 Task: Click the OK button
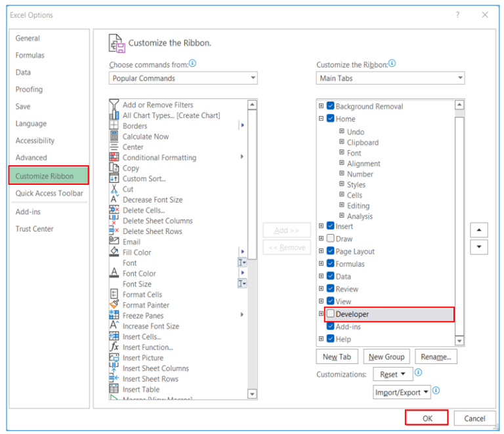(427, 418)
